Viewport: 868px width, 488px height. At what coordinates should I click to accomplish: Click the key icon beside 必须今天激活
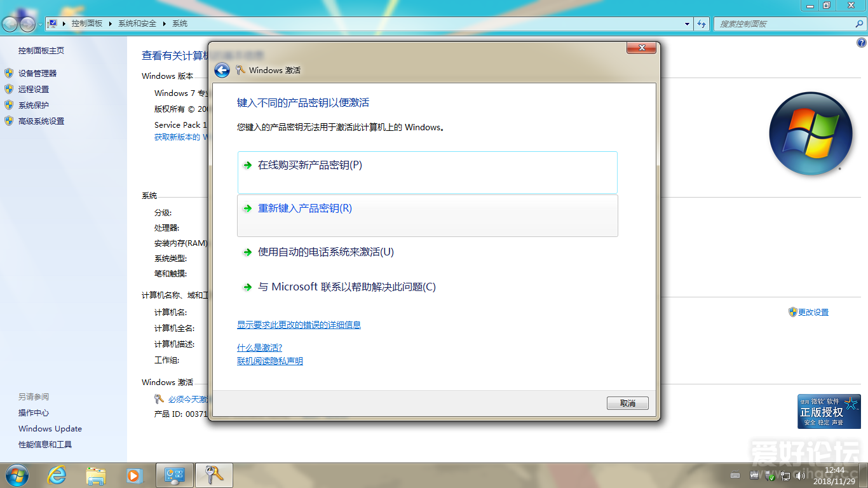tap(159, 399)
